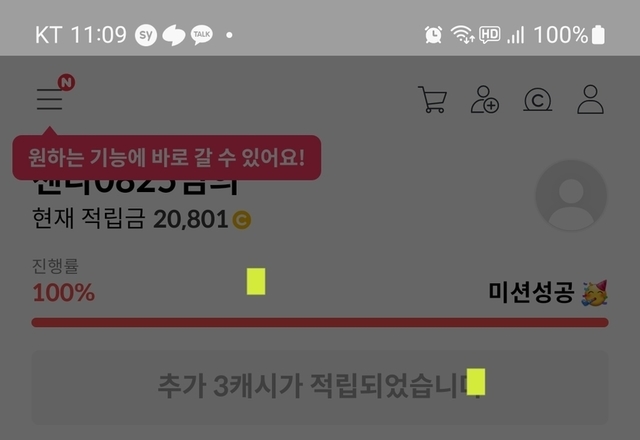Tap the red progress bar

320,322
